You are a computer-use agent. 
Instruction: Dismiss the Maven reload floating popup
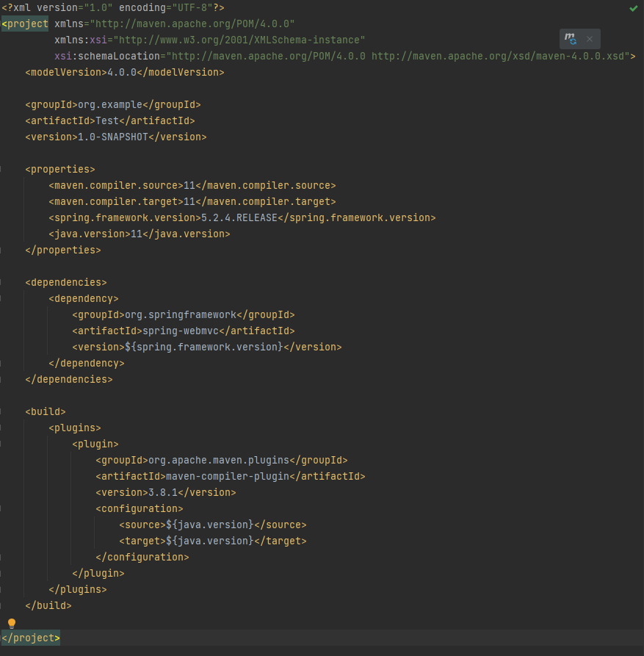[x=590, y=39]
